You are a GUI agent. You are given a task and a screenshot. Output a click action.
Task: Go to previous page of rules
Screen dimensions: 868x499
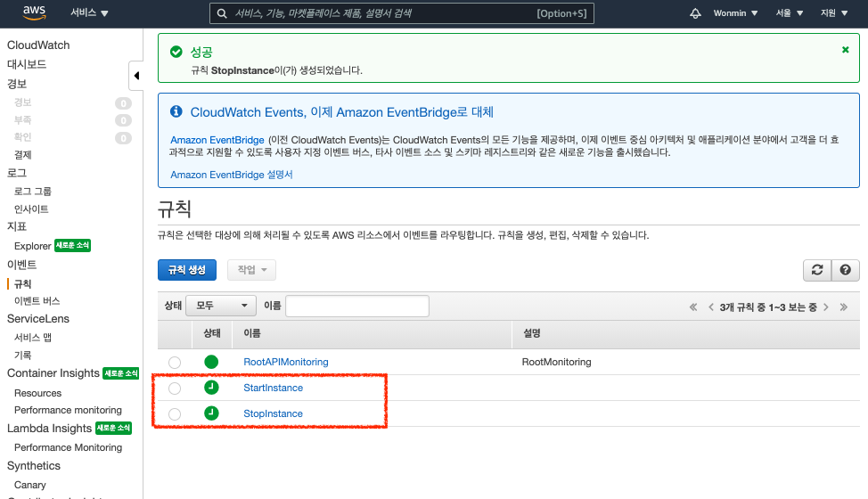click(x=711, y=307)
